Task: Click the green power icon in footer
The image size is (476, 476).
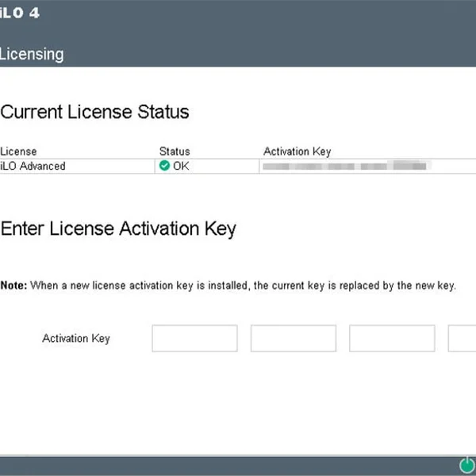Action: [x=466, y=465]
